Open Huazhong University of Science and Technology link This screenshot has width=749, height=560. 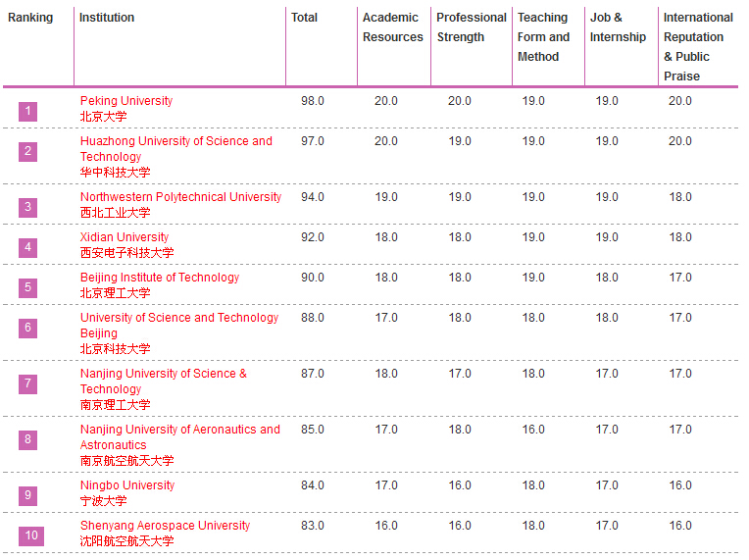pos(175,149)
